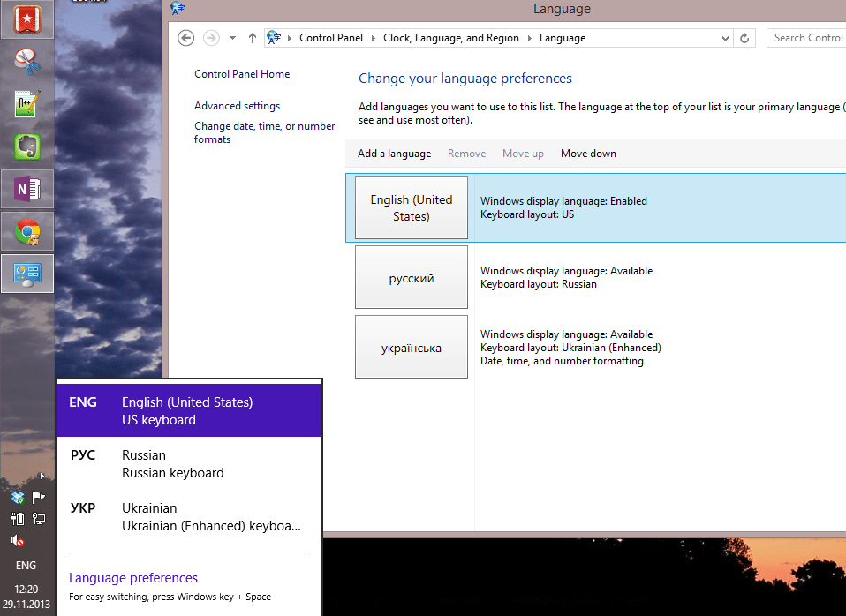Open OneNote from the taskbar
The width and height of the screenshot is (846, 616).
[x=27, y=189]
